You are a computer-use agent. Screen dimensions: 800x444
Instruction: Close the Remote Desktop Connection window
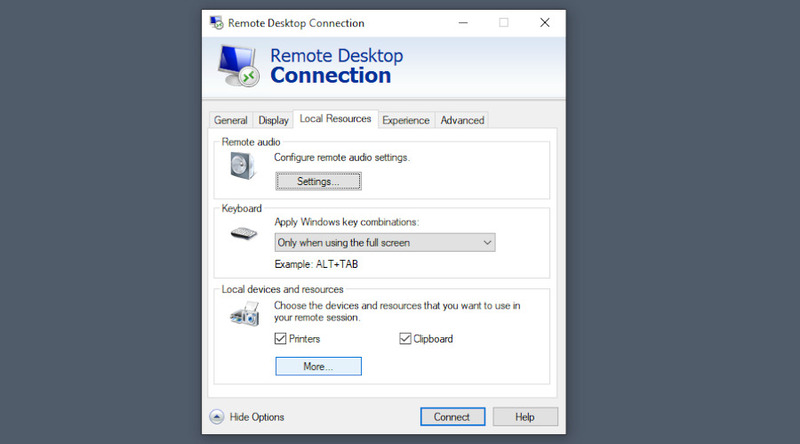(x=545, y=22)
